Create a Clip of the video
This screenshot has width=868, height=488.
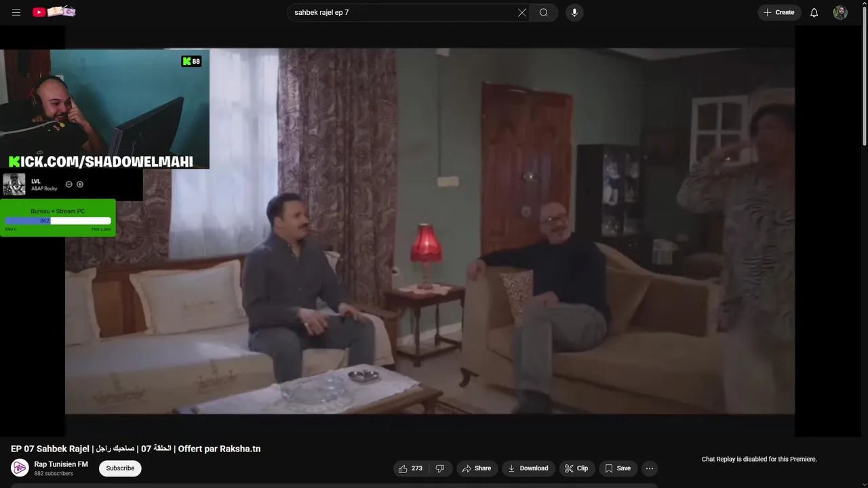(576, 468)
